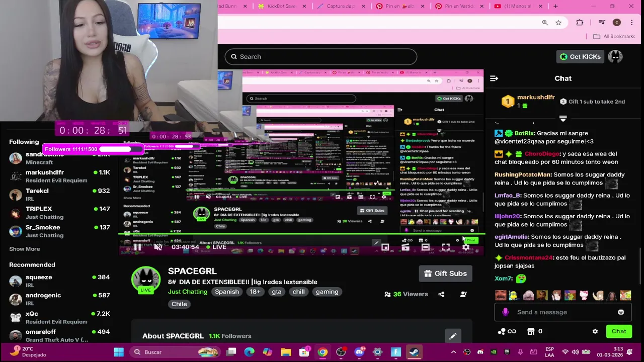
Task: Open mini player mode in video controls
Action: pos(385,247)
